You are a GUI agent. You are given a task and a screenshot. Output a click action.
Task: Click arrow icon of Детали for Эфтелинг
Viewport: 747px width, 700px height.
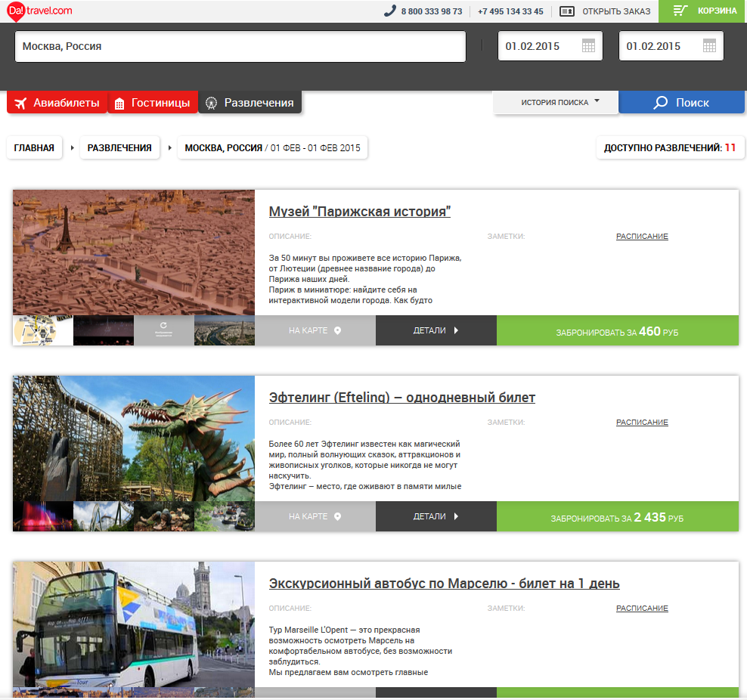coord(456,516)
